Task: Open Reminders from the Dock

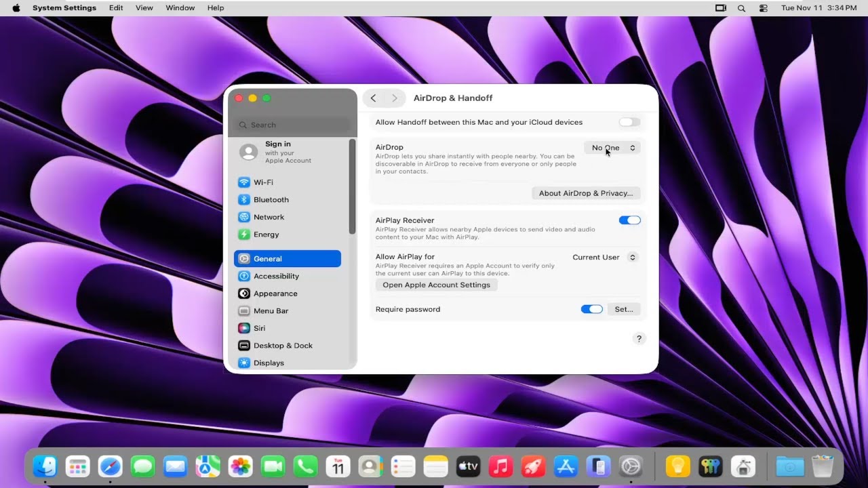Action: click(x=403, y=466)
